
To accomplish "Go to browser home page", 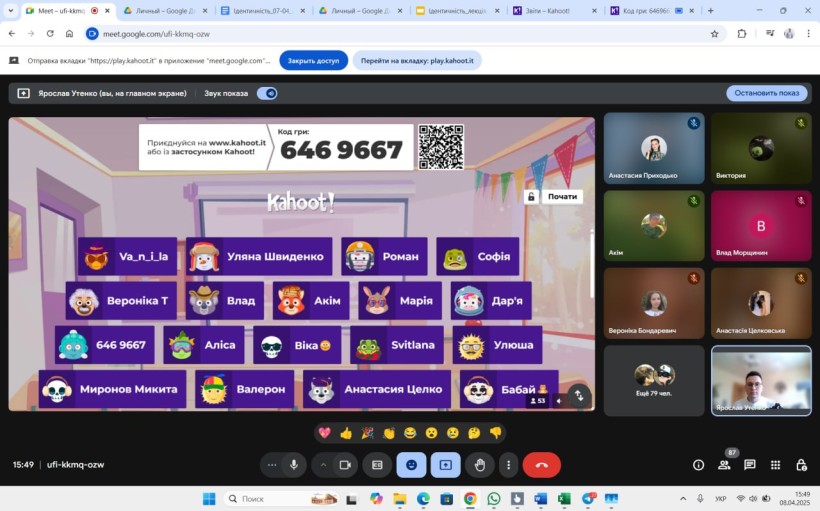I will (69, 33).
